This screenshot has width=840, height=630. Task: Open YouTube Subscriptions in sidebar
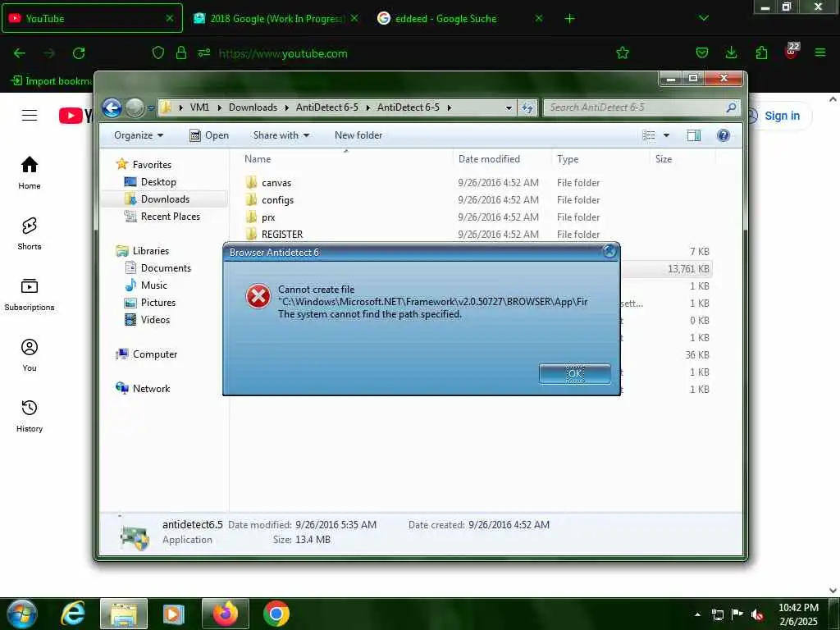point(30,294)
